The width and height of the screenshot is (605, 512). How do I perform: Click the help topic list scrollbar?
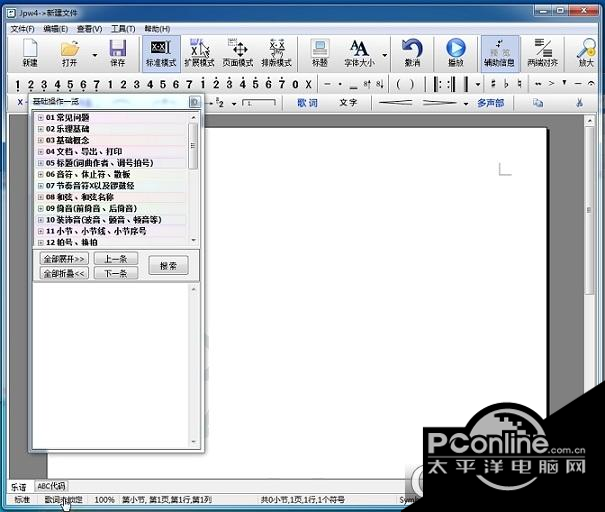(x=193, y=179)
